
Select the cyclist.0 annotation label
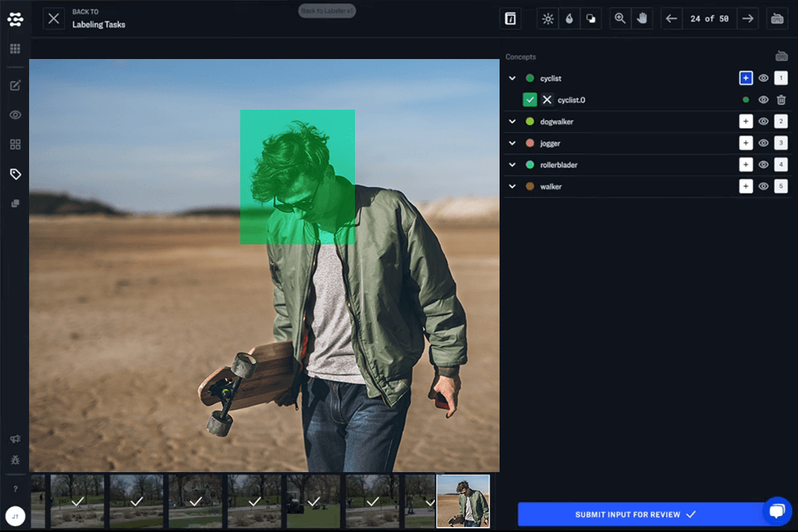[571, 100]
